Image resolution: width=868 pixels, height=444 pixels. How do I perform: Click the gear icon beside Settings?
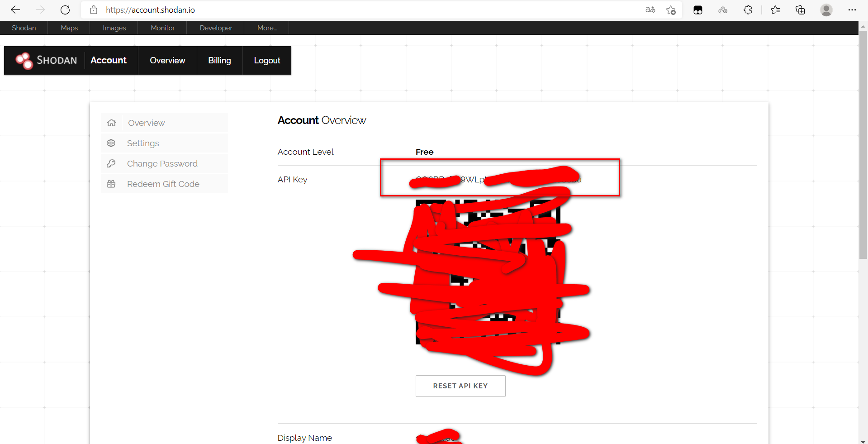(x=111, y=143)
